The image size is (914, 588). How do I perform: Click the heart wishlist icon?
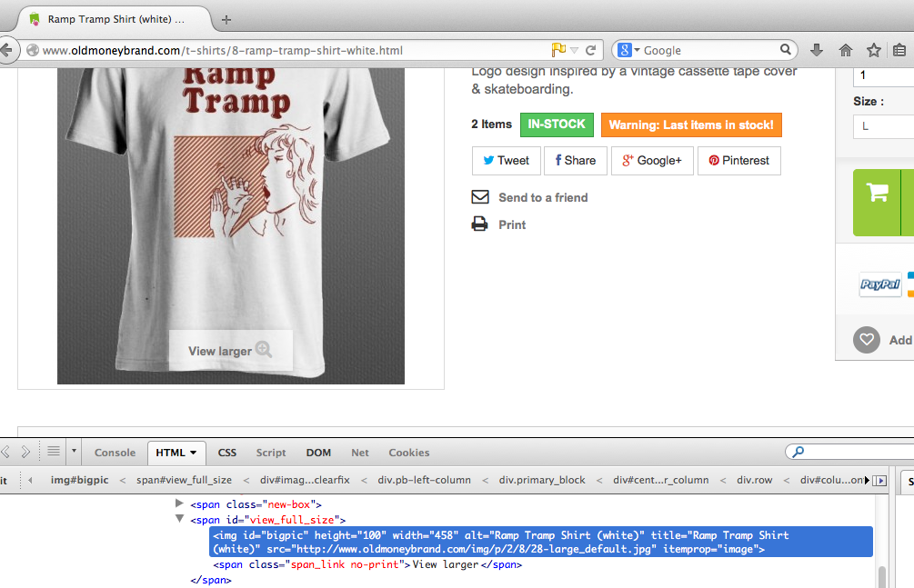tap(866, 339)
